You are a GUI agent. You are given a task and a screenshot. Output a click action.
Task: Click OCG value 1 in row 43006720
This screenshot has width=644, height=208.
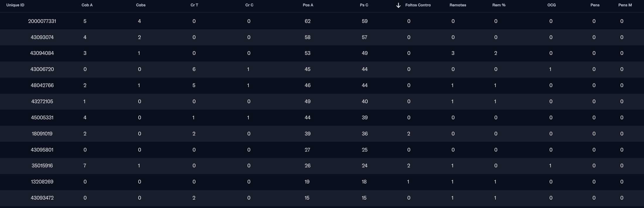click(550, 69)
